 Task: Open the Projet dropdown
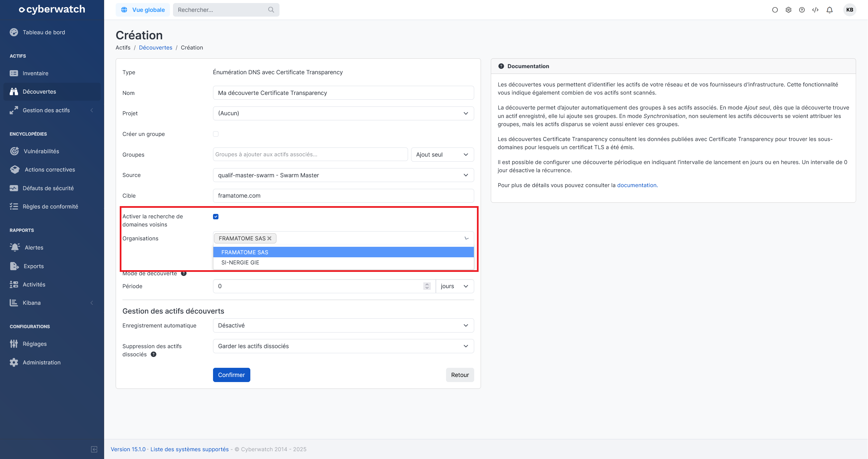tap(343, 113)
